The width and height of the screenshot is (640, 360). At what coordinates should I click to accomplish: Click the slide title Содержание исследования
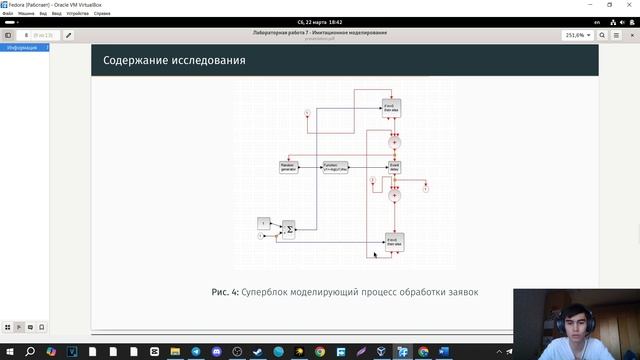[x=174, y=60]
